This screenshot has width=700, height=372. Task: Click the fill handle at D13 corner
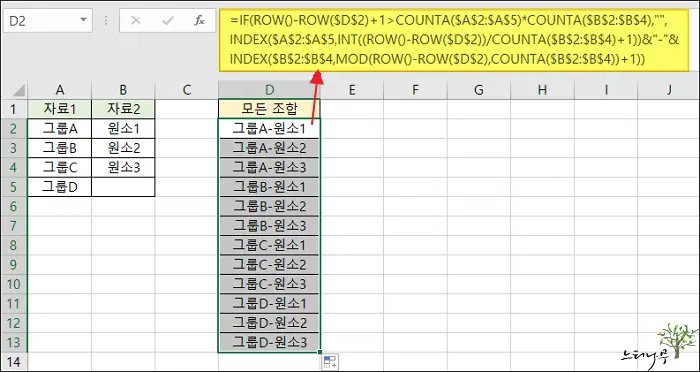(321, 352)
